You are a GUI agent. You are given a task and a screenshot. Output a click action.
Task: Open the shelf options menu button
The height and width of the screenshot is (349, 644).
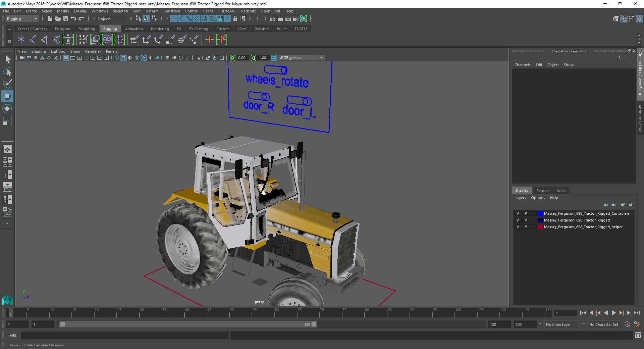pos(9,41)
